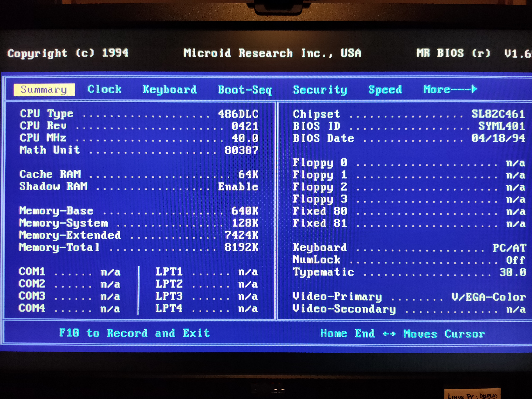
Task: Click the Floppy 0 n/a value
Action: click(515, 163)
